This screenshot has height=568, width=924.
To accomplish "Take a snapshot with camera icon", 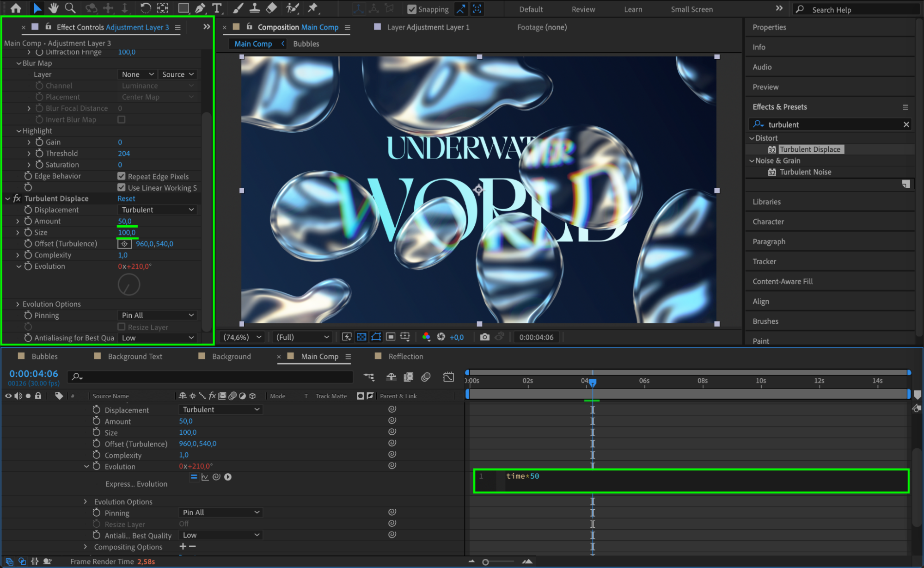I will [484, 337].
